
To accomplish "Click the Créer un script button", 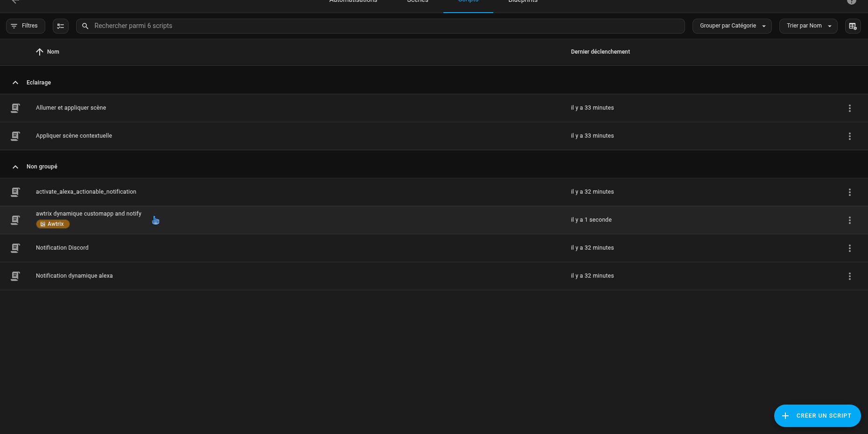I will point(817,416).
